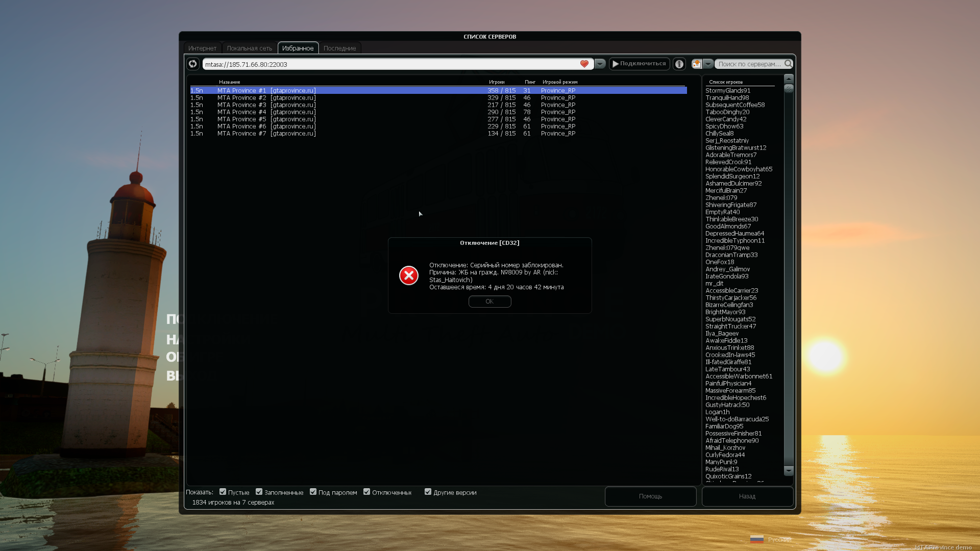Switch to the Интернет tab
Screen dimensions: 980x551
(x=202, y=48)
